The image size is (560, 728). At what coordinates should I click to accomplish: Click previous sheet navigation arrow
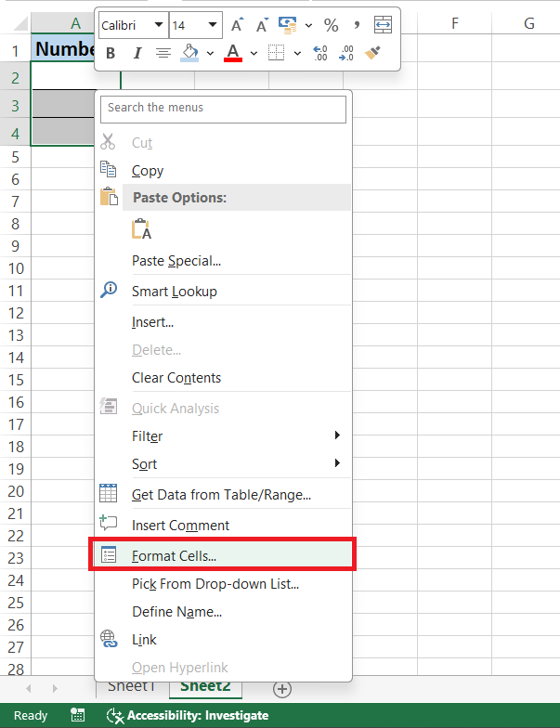(29, 689)
